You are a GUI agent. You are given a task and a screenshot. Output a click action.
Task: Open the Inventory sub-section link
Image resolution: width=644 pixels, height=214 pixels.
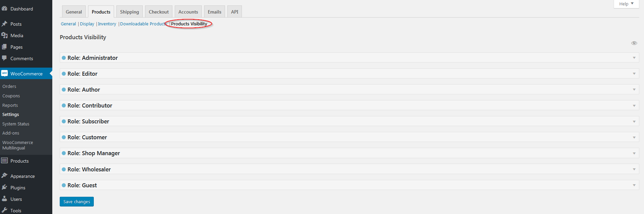click(107, 24)
